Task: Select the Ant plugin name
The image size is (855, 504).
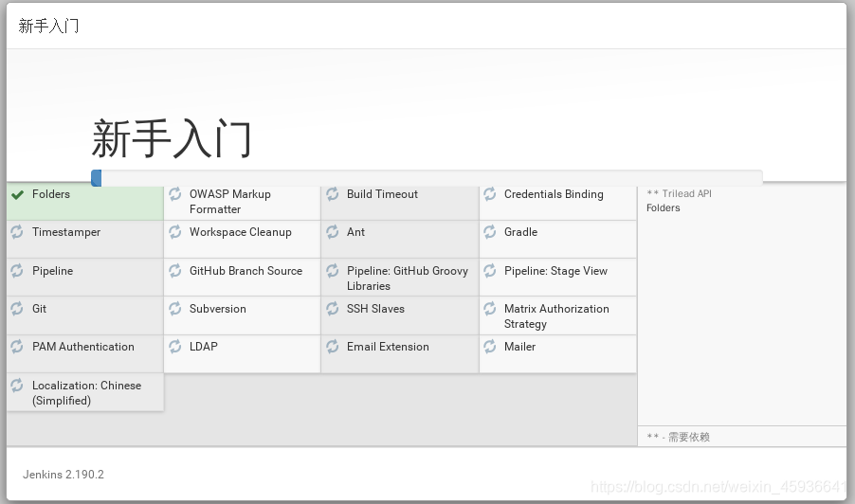Action: pos(356,232)
